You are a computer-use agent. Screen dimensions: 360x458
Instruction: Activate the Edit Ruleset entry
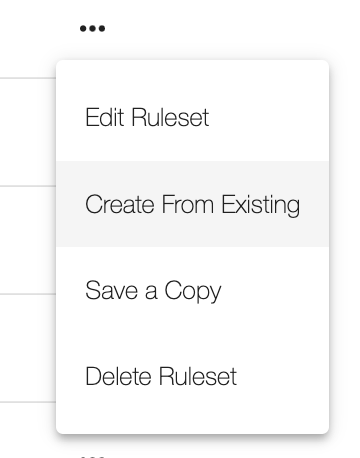[x=193, y=118]
